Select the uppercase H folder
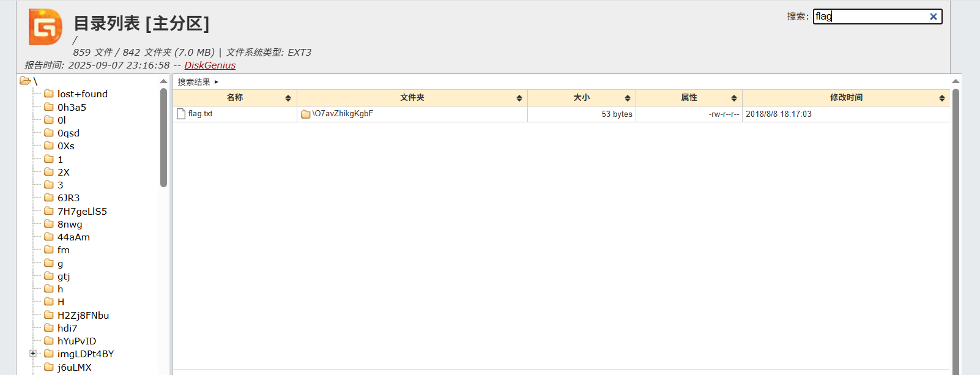This screenshot has height=375, width=980. click(x=61, y=302)
